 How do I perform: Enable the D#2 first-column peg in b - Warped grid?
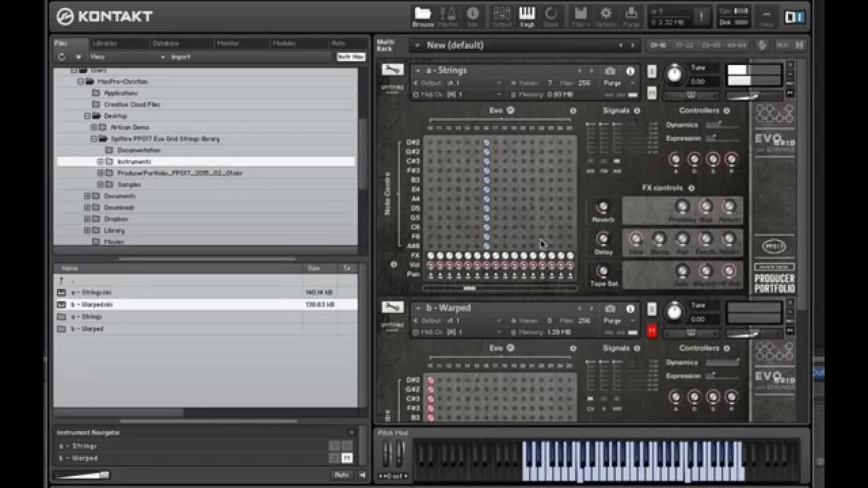click(431, 380)
